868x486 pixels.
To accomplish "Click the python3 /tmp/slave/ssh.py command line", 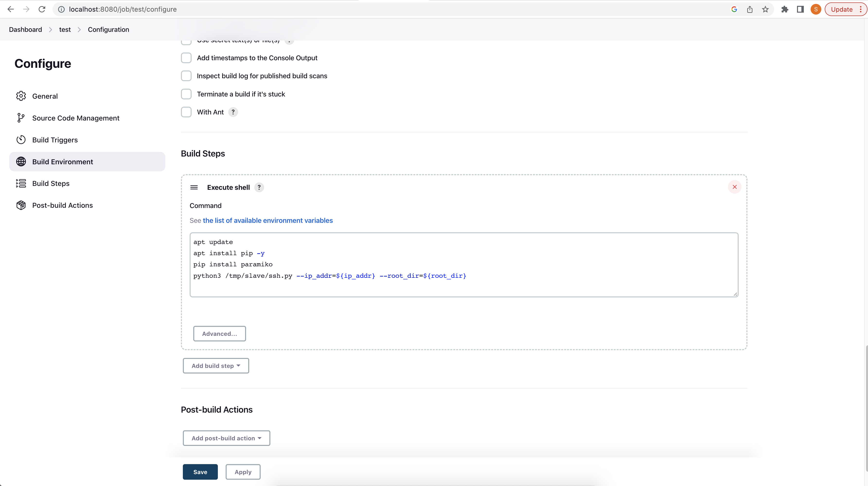I will pos(330,276).
